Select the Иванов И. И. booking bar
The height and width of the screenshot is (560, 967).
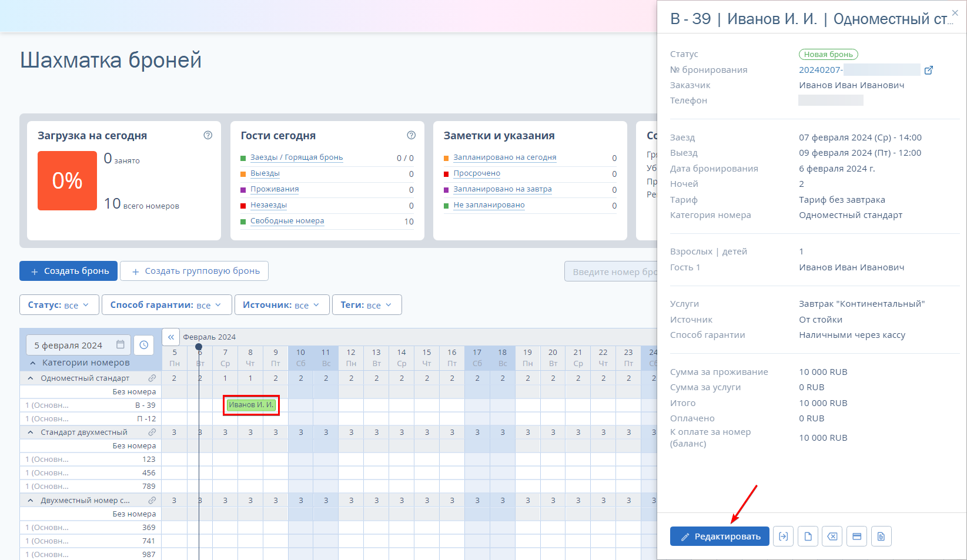coord(251,405)
